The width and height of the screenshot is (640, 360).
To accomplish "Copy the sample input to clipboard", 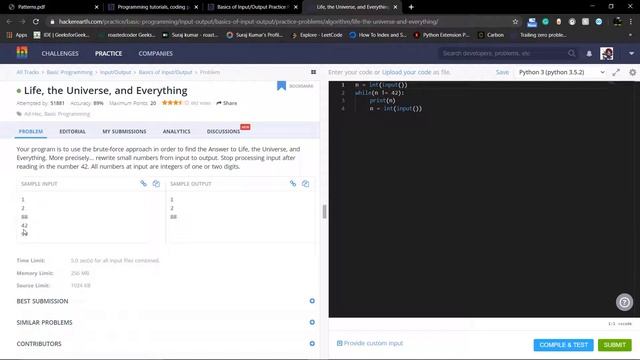I will coord(156,183).
